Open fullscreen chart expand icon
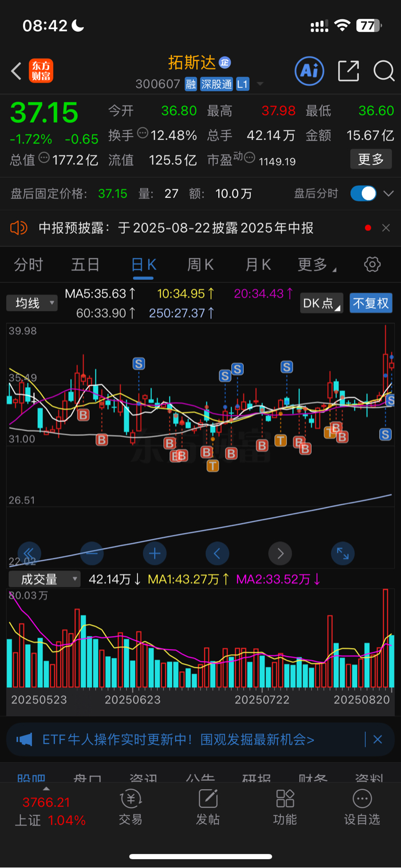 (x=343, y=553)
